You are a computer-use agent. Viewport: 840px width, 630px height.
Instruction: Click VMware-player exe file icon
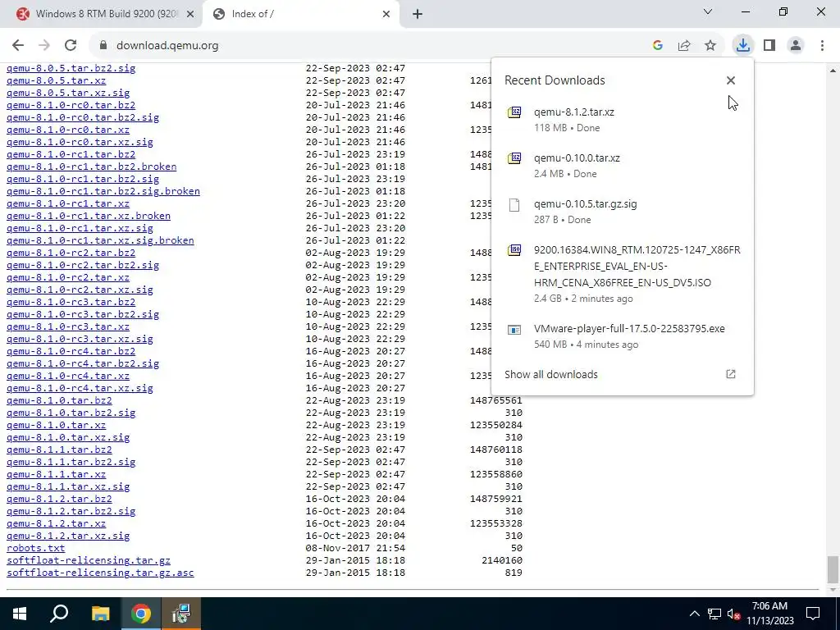(514, 330)
